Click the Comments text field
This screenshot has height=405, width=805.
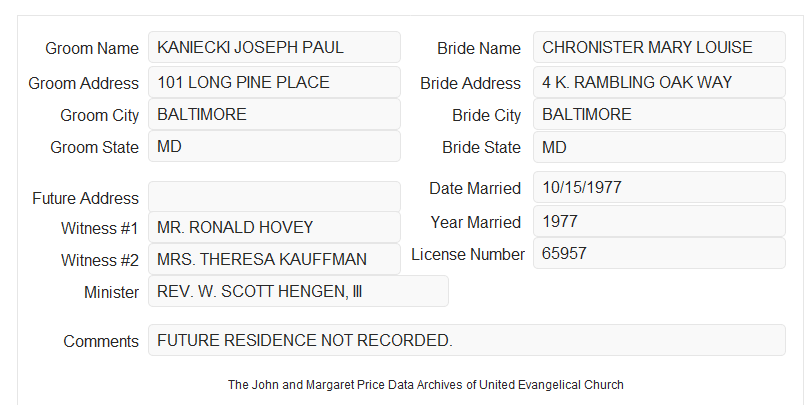point(467,340)
